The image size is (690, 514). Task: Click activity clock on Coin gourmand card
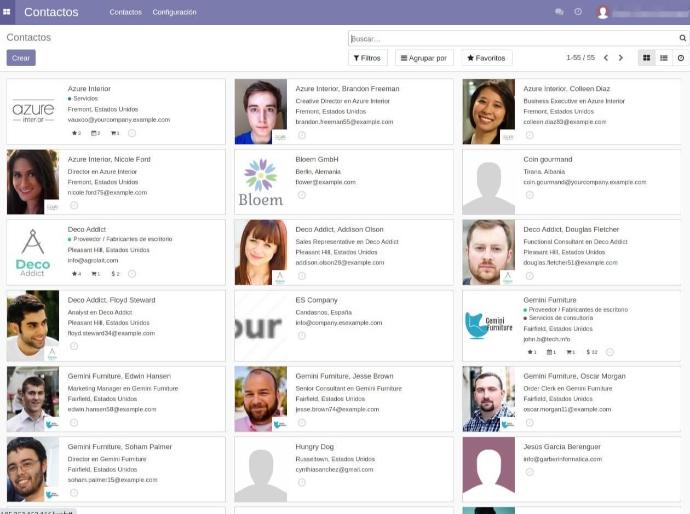pyautogui.click(x=529, y=195)
